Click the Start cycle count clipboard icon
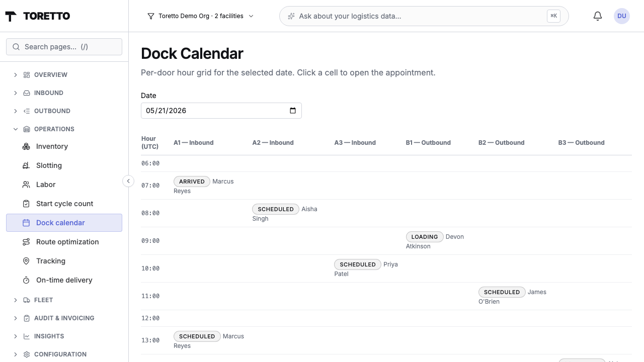644x362 pixels. tap(26, 204)
